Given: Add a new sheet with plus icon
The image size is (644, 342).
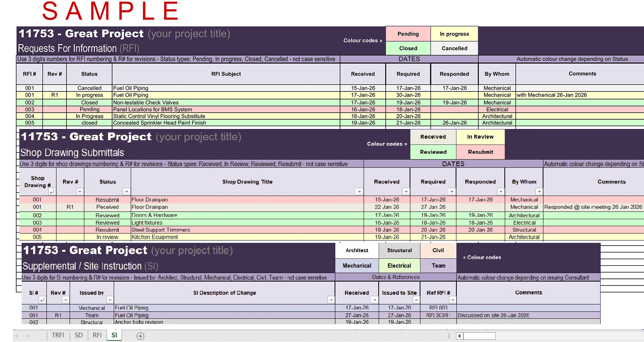Looking at the screenshot, I should coord(140,336).
